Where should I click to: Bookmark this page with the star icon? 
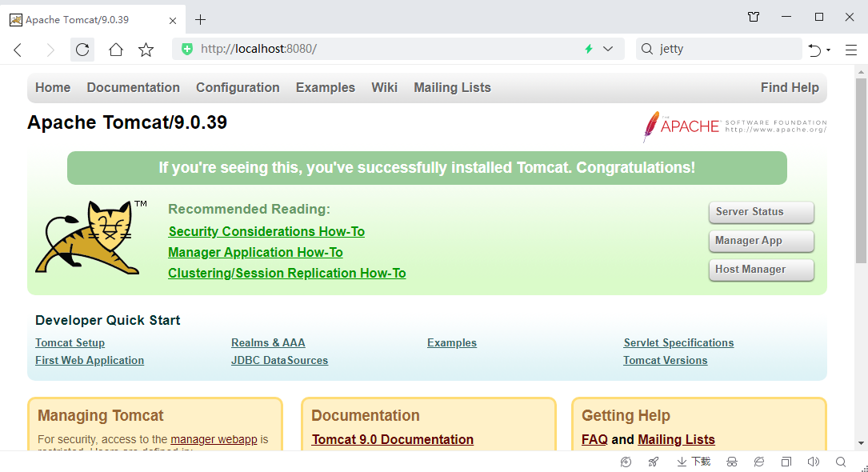tap(146, 50)
